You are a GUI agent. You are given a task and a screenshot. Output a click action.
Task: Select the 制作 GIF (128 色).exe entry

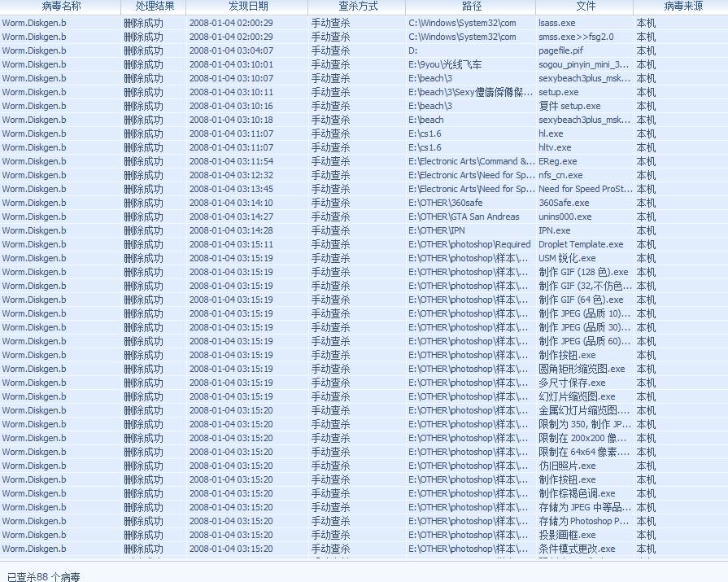point(583,272)
